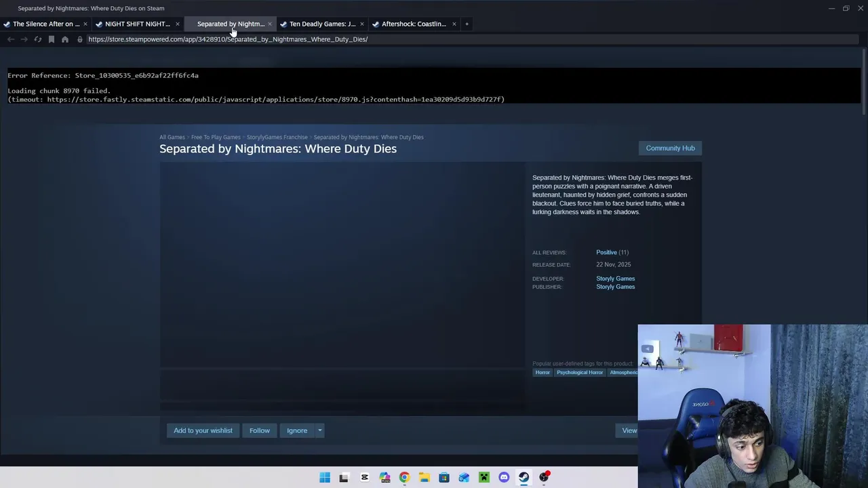Open Microsoft 365 Copilot in the taskbar
The image size is (868, 488).
click(x=384, y=477)
